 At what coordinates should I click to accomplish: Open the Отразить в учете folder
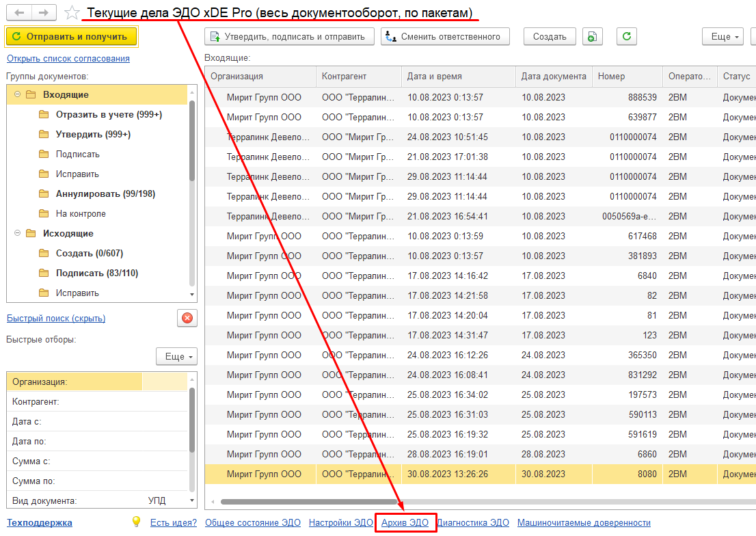click(109, 114)
